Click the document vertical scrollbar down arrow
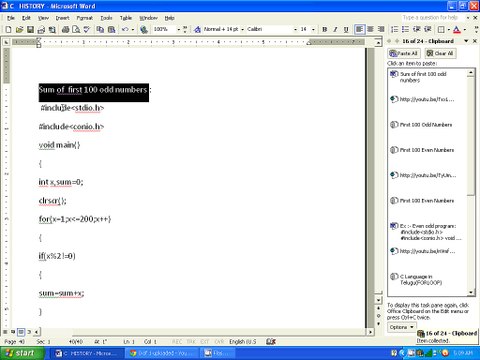The image size is (480, 360). tap(378, 300)
